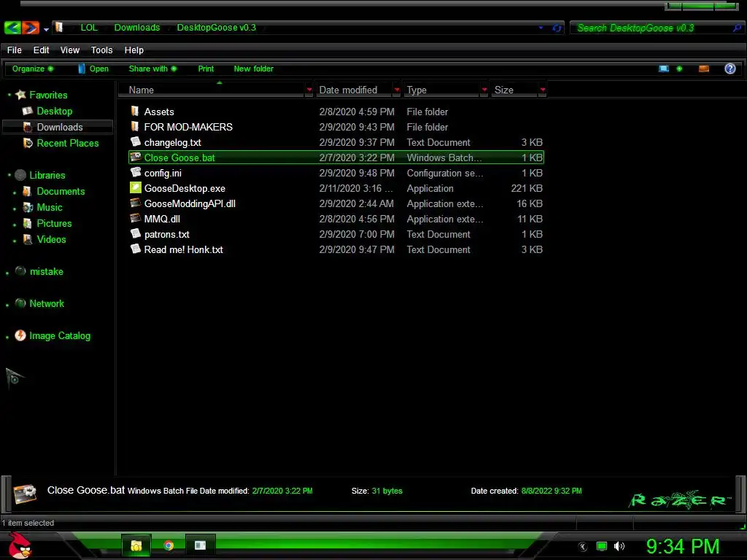The height and width of the screenshot is (560, 747).
Task: Select the MMQ.dll file icon
Action: tap(135, 218)
